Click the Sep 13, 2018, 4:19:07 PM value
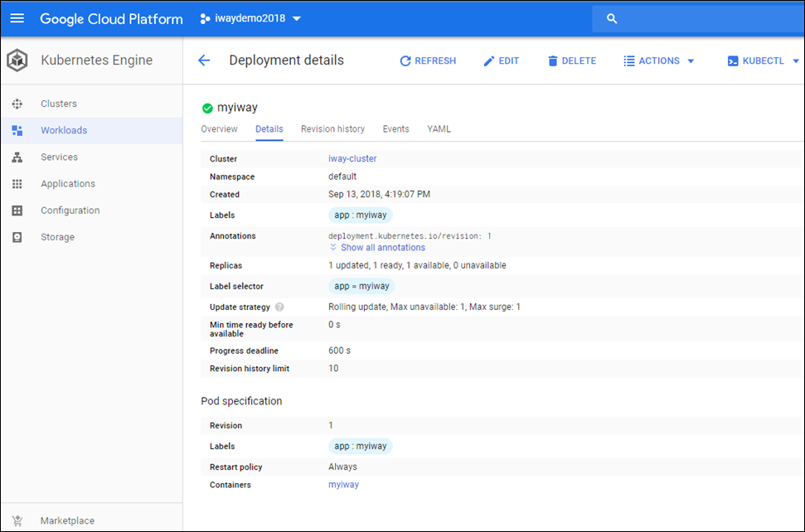 pyautogui.click(x=380, y=194)
